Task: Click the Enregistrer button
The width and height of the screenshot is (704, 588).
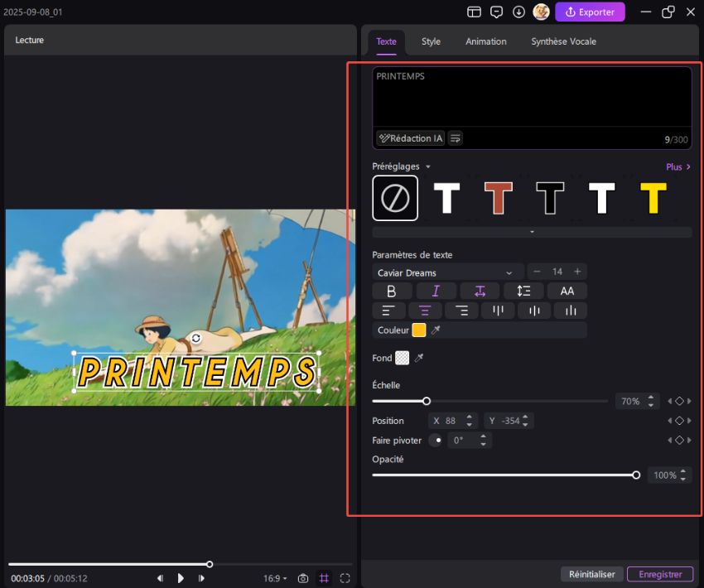Action: pyautogui.click(x=660, y=574)
